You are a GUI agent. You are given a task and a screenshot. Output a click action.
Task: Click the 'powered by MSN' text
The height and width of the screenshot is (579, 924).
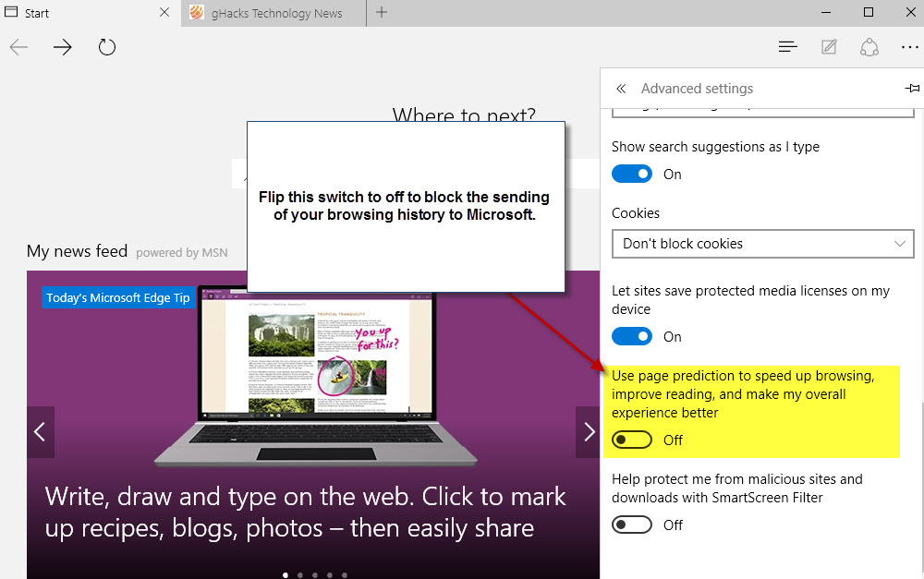pos(181,253)
